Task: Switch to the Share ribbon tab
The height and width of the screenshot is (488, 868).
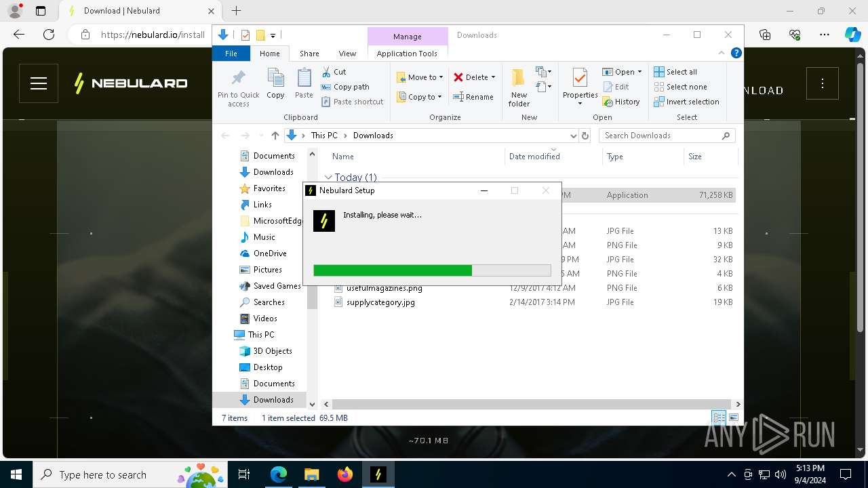Action: pos(309,54)
